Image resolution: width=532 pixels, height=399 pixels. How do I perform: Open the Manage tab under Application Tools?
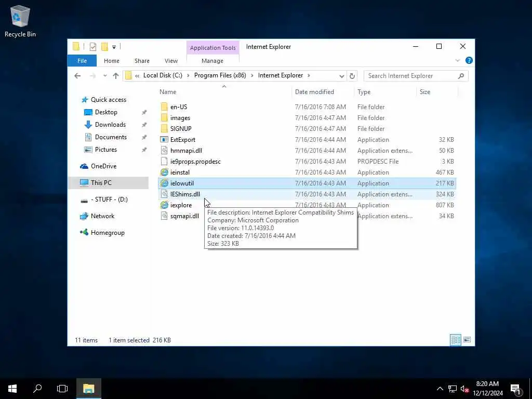212,61
